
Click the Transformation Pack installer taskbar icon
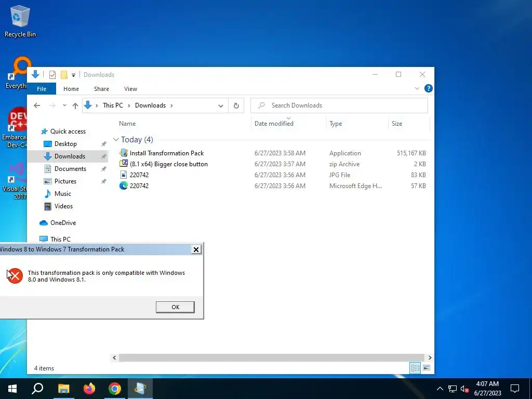(140, 389)
